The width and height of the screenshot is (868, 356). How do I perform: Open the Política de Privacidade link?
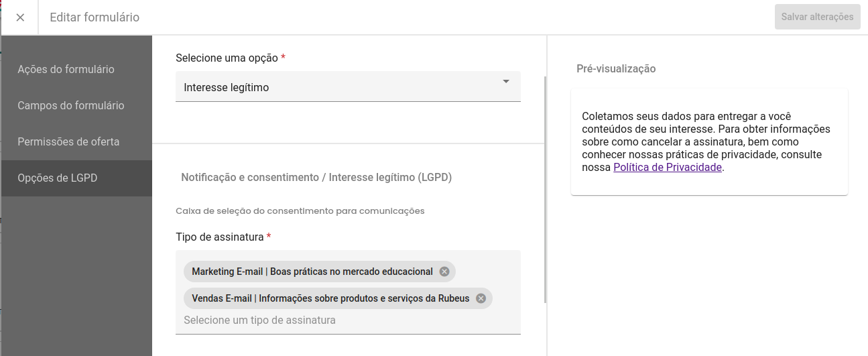point(668,168)
